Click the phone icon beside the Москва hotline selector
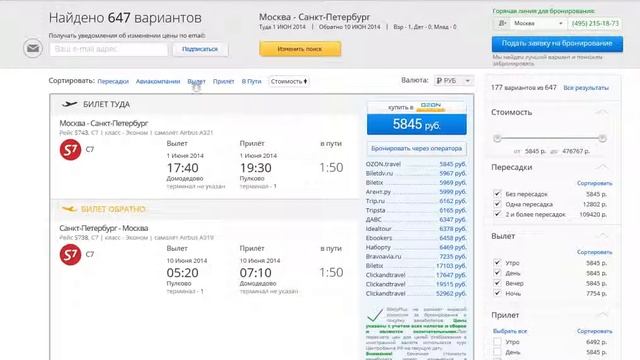Viewport: 640px width, 360px height. [x=502, y=24]
